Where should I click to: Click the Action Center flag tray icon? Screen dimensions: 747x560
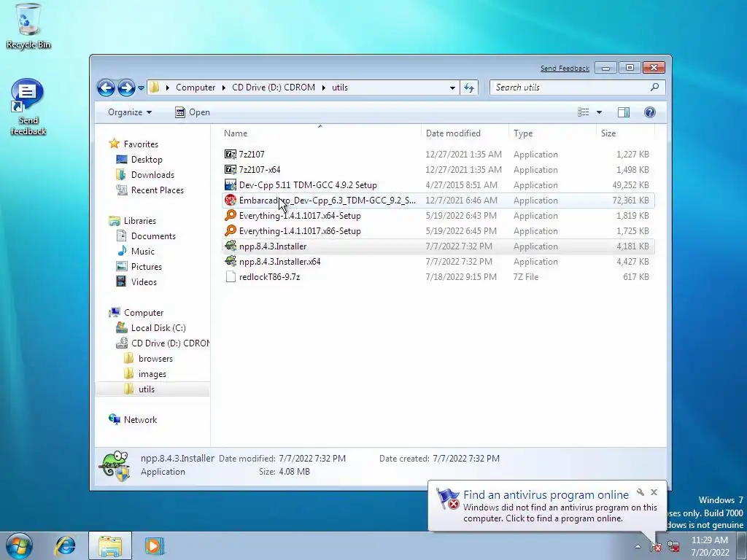pyautogui.click(x=656, y=546)
